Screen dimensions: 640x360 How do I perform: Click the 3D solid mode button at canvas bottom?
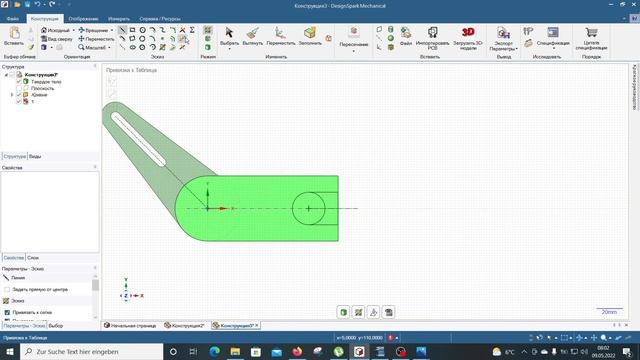[x=343, y=312]
